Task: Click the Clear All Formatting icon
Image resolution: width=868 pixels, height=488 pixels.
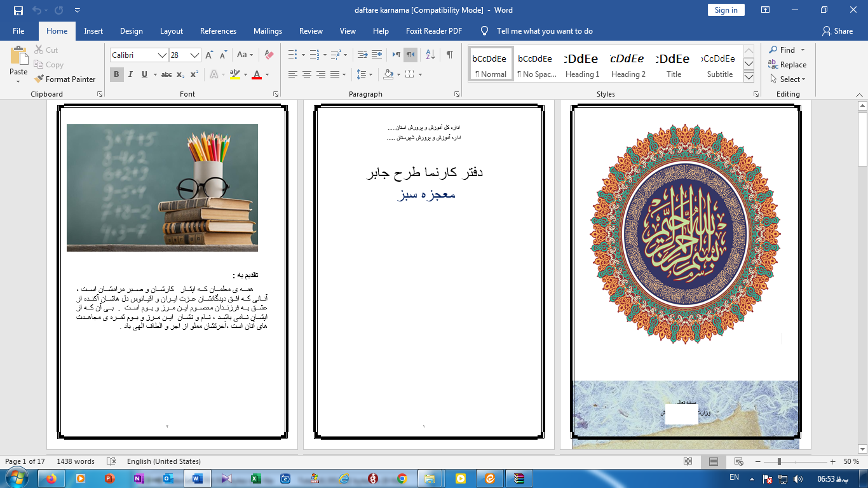Action: [269, 55]
